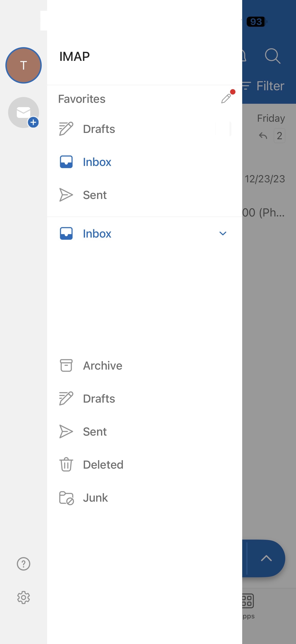Open settings gear icon
Viewport: 296px width, 644px height.
(x=24, y=598)
